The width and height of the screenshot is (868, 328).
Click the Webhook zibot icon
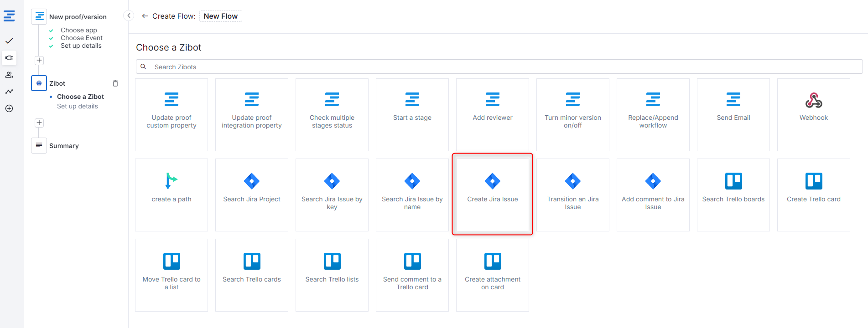[813, 100]
